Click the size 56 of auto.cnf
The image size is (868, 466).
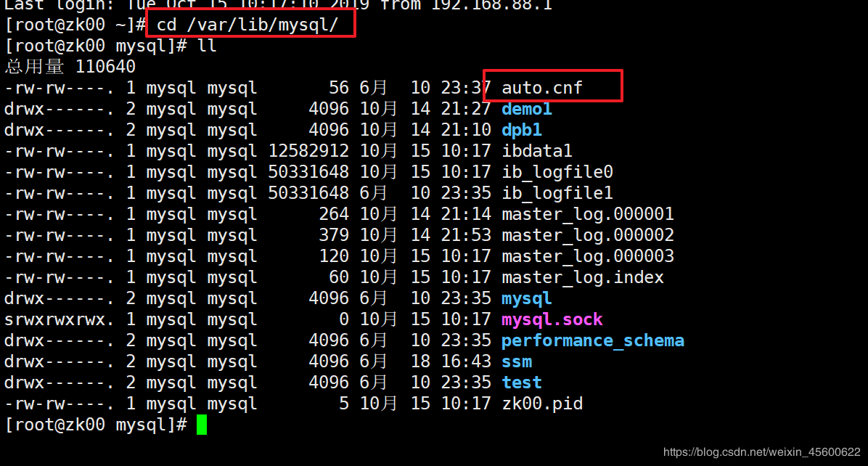(x=339, y=87)
